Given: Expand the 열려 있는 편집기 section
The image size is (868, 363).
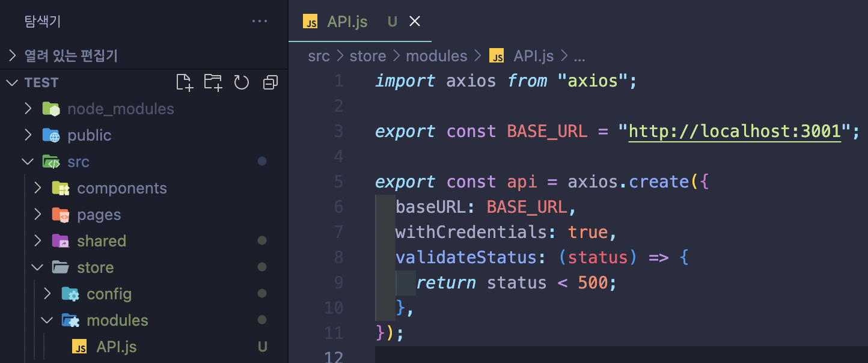Looking at the screenshot, I should pyautogui.click(x=12, y=56).
